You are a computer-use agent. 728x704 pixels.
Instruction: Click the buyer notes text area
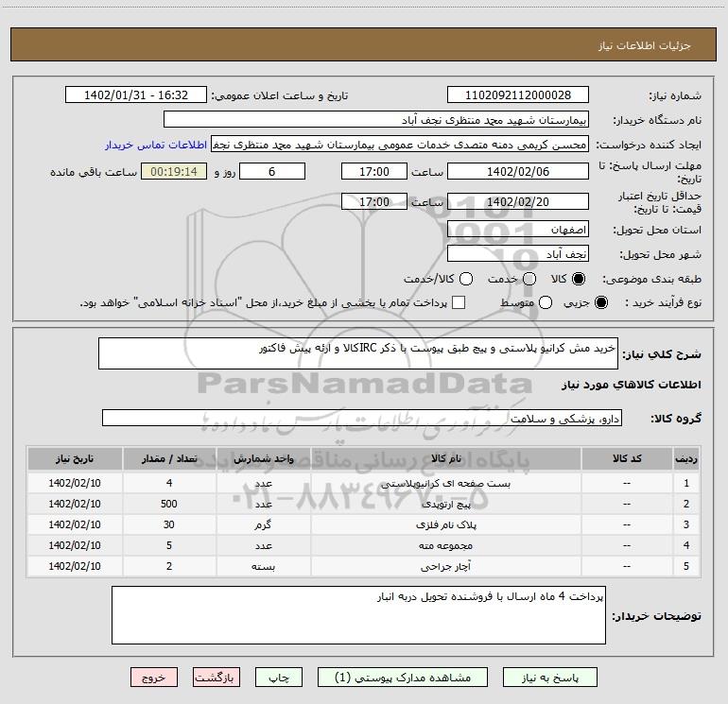pos(358,615)
